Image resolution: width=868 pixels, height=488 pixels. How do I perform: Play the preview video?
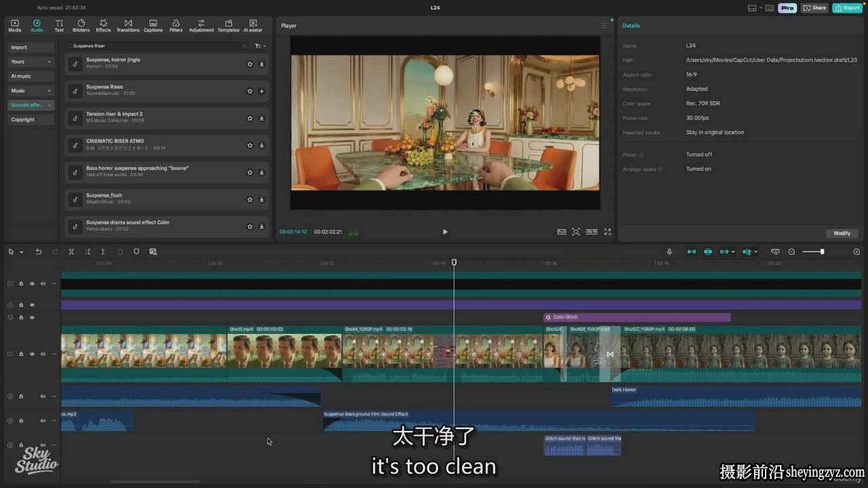click(445, 232)
